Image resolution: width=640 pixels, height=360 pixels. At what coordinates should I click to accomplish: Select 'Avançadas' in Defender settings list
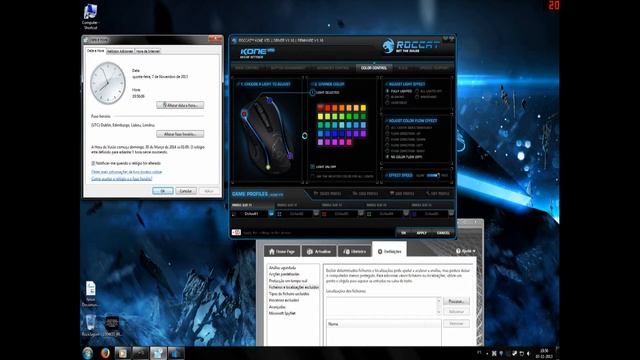point(277,307)
